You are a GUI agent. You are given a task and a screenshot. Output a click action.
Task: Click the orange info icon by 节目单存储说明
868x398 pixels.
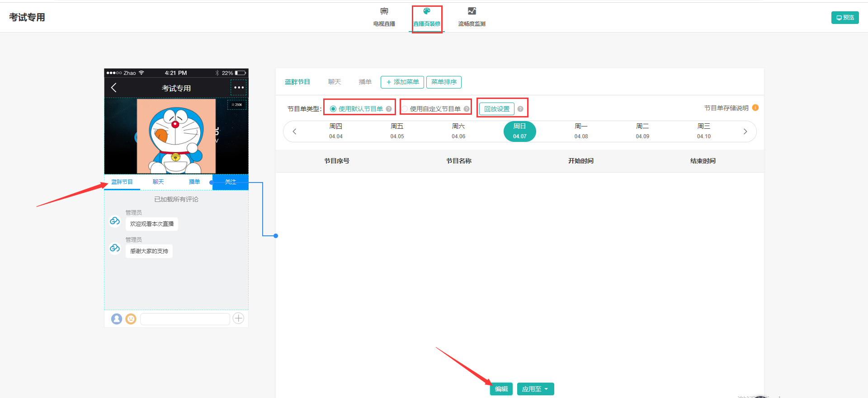pos(755,108)
